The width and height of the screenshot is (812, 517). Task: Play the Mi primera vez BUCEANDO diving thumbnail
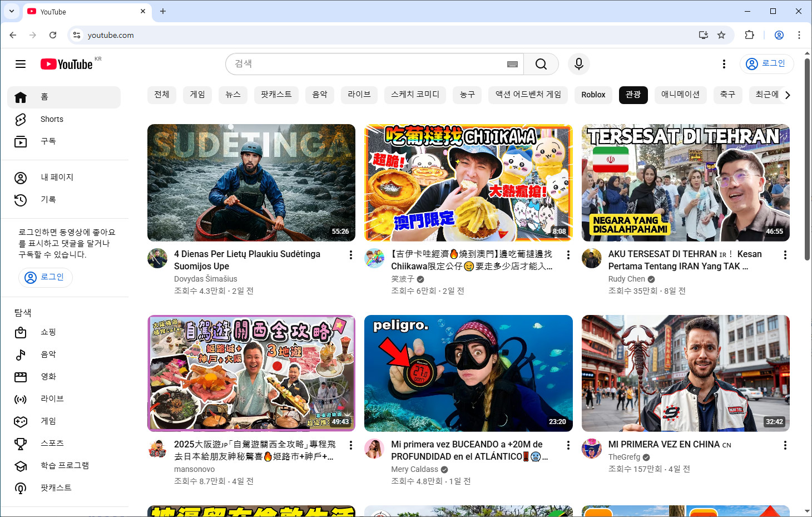(x=468, y=373)
